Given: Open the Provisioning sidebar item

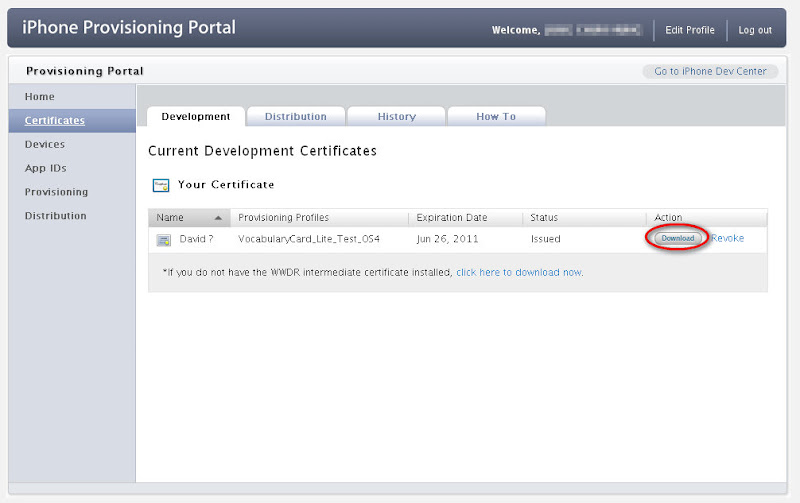Looking at the screenshot, I should point(56,192).
